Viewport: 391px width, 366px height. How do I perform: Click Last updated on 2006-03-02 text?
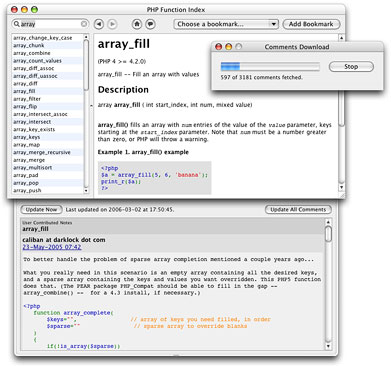120,210
